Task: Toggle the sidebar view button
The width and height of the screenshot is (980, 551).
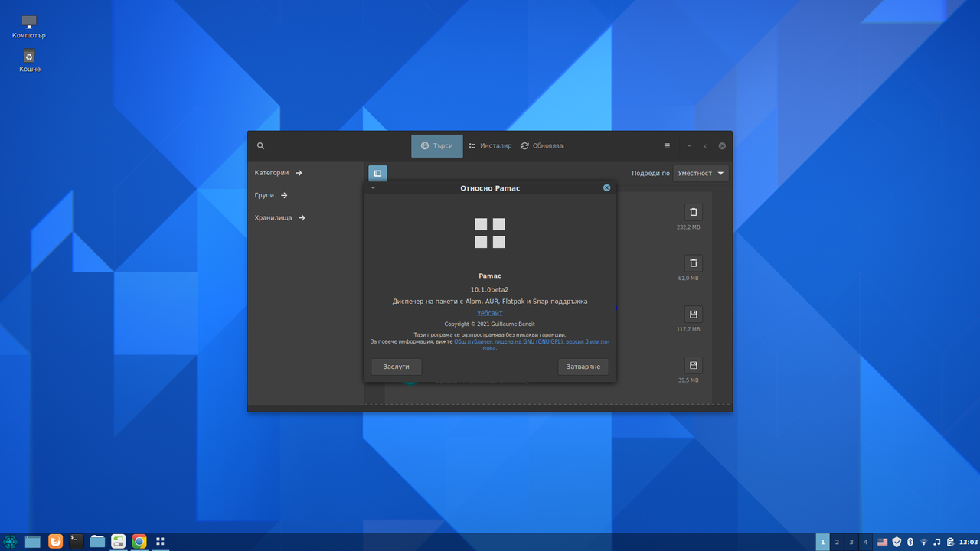Action: (377, 174)
